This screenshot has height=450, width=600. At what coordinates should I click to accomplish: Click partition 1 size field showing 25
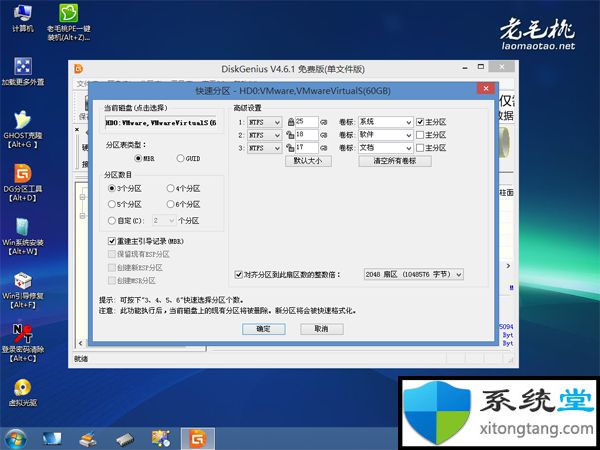pyautogui.click(x=307, y=122)
